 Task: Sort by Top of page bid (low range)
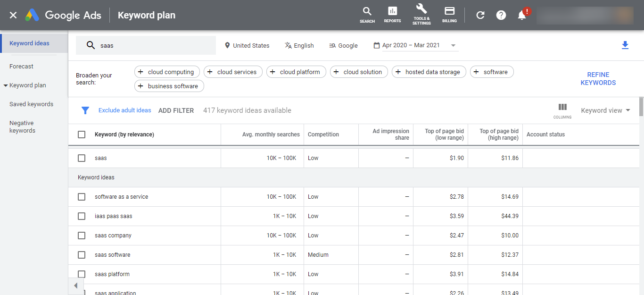click(x=444, y=135)
